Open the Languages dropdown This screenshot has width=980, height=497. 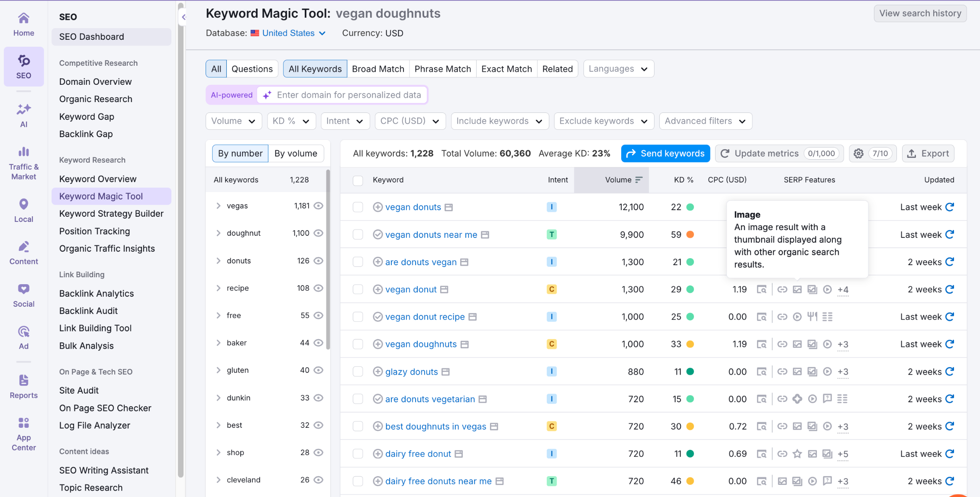(619, 69)
